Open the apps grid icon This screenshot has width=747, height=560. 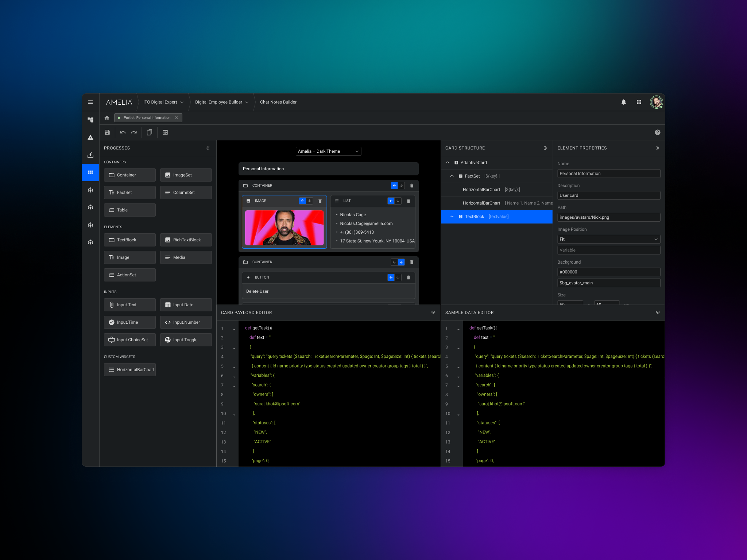(639, 102)
